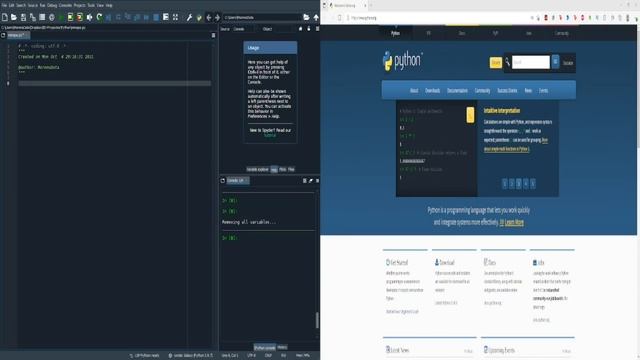Open Spyder Run menu
This screenshot has width=640, height=360.
point(42,6)
